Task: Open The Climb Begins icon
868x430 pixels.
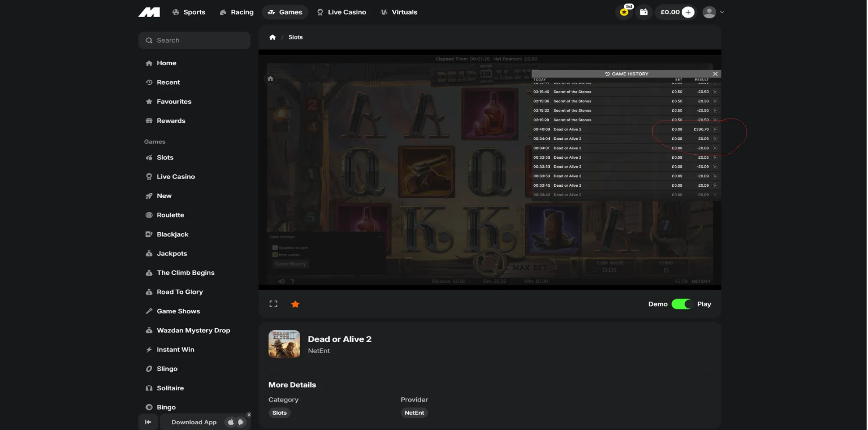Action: 149,273
